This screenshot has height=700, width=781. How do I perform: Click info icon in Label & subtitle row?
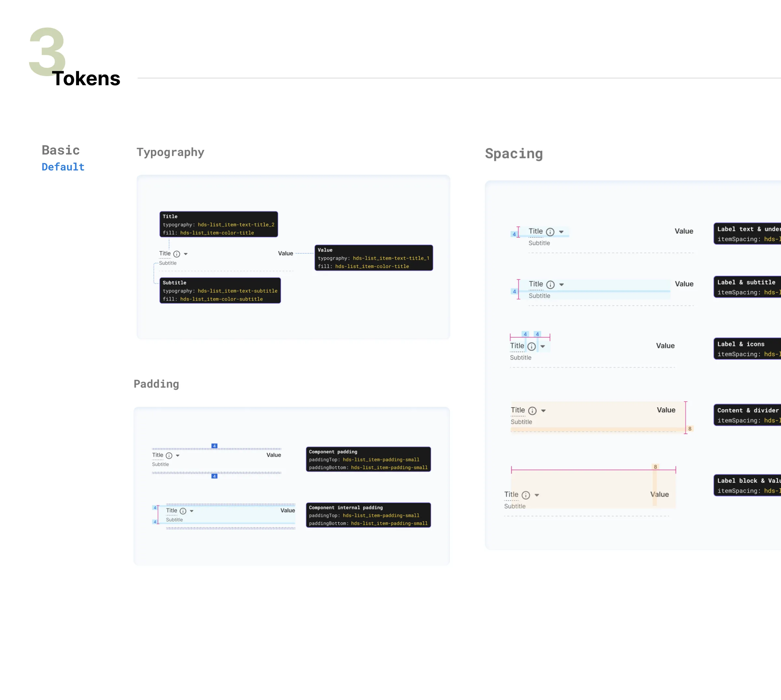click(x=551, y=285)
